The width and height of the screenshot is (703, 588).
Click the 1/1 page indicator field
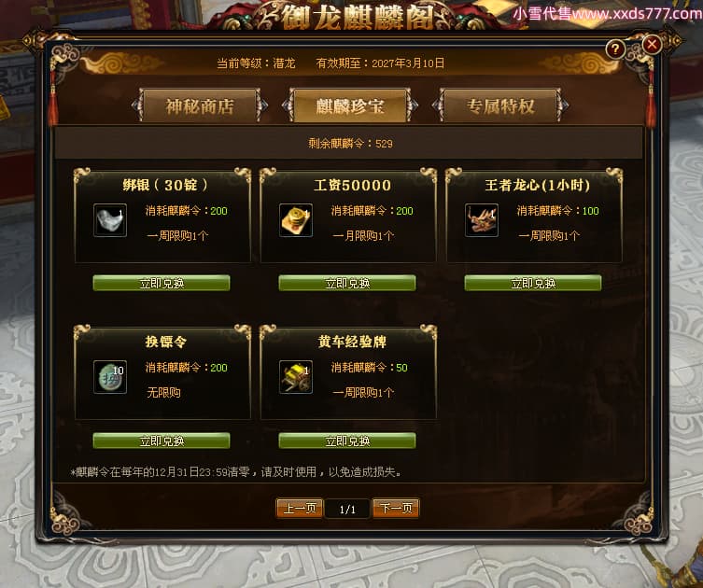pos(347,509)
